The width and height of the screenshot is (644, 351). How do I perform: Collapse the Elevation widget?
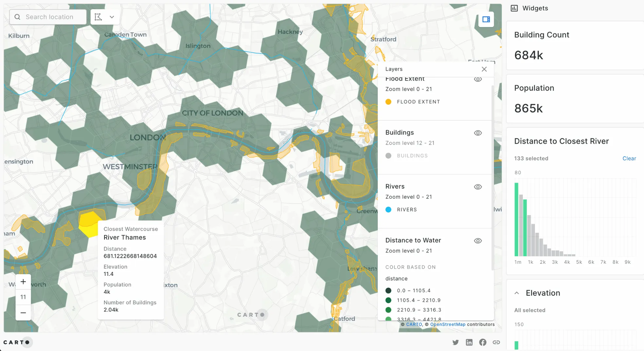click(x=517, y=293)
